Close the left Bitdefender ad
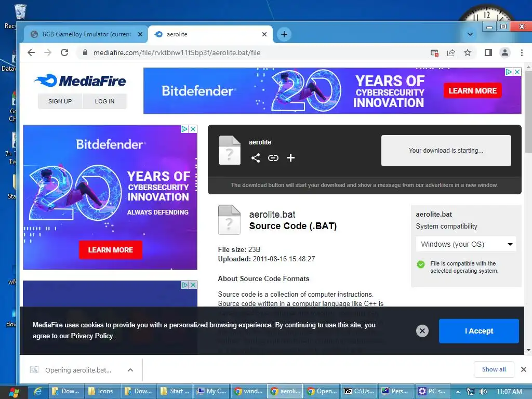 (x=193, y=129)
